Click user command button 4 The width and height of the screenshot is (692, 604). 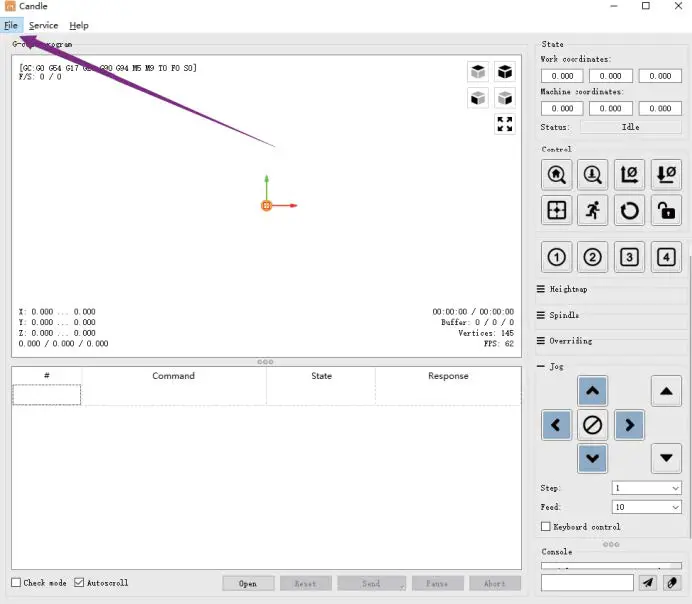(666, 257)
